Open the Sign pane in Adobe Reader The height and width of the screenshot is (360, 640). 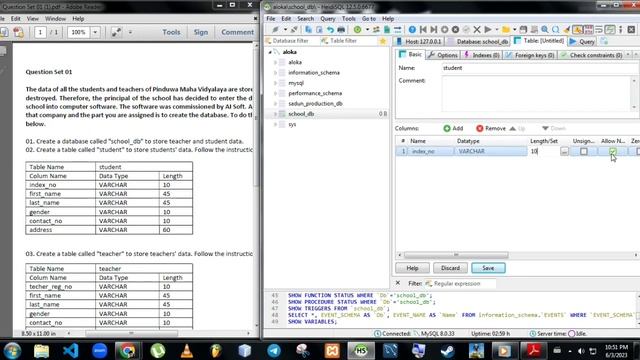[200, 32]
